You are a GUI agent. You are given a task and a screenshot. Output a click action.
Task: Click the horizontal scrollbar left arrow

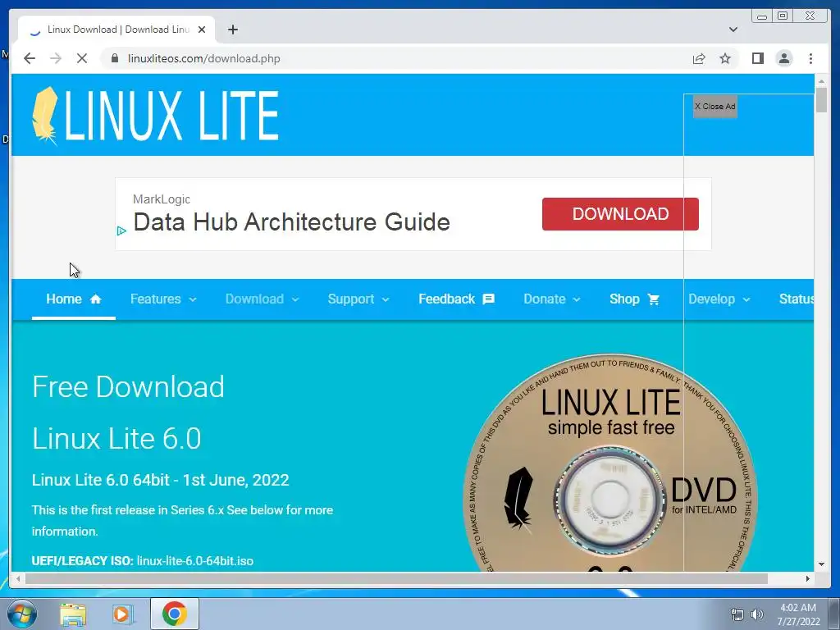18,578
